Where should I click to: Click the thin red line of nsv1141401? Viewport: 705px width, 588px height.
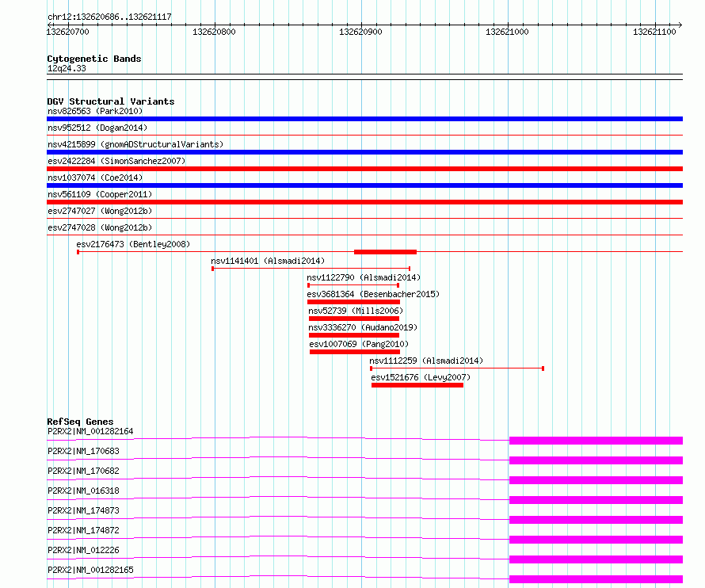click(x=311, y=269)
